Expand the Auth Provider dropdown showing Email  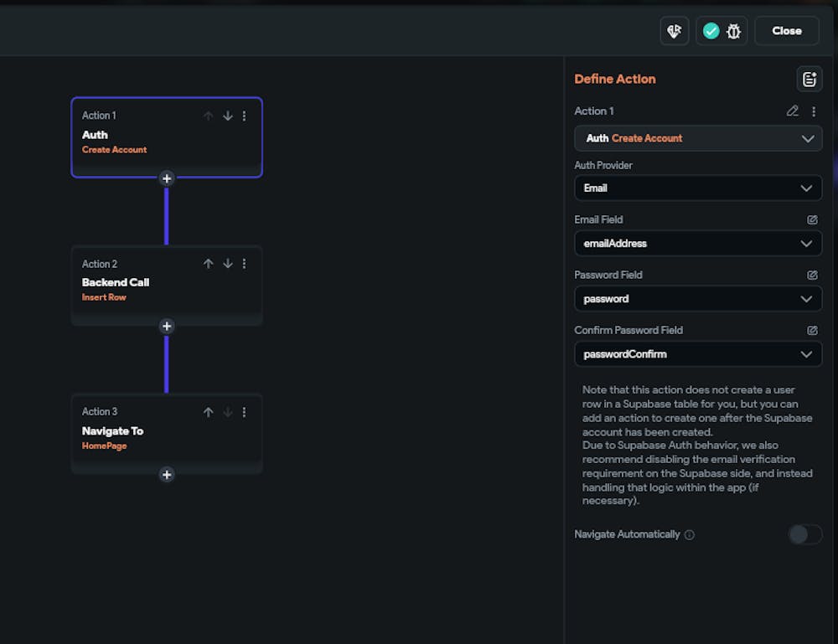point(698,188)
